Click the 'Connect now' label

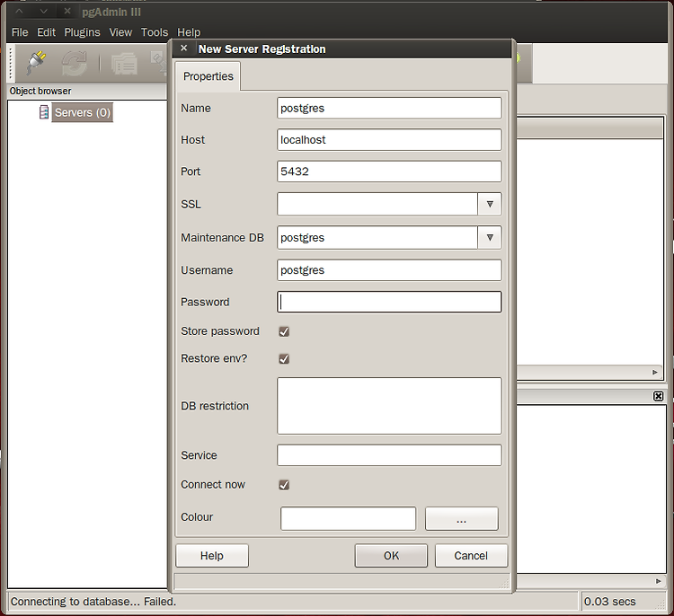[213, 485]
